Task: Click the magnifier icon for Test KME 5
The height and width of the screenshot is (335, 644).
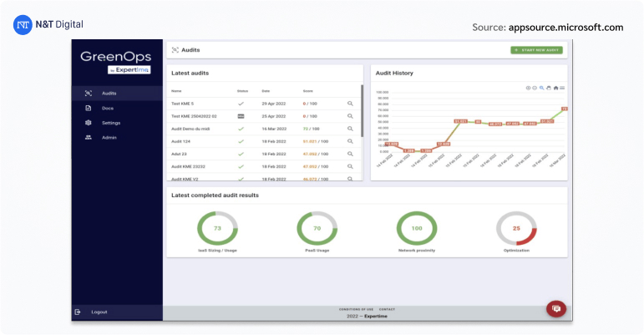Action: 351,104
